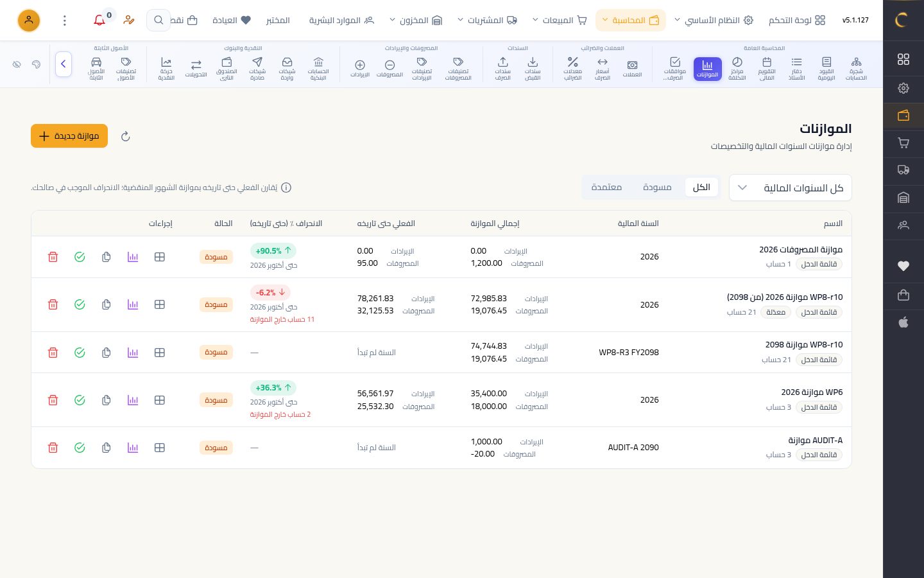
Task: Open شيكات صادرة outgoing cheques
Action: point(257,68)
